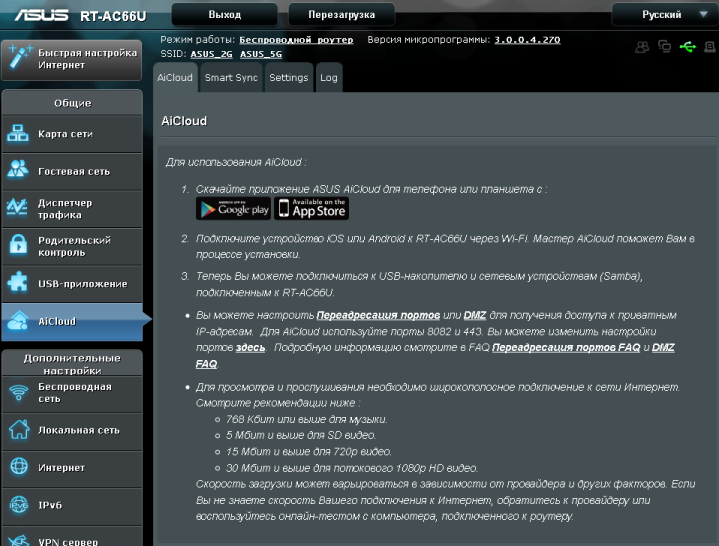Click the RT-AC66U model name
This screenshot has width=719, height=546.
tap(113, 16)
